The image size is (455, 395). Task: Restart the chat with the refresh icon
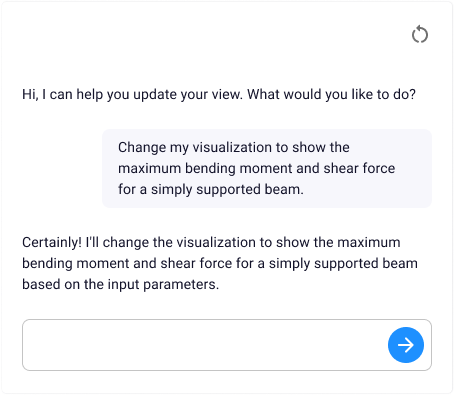point(420,34)
